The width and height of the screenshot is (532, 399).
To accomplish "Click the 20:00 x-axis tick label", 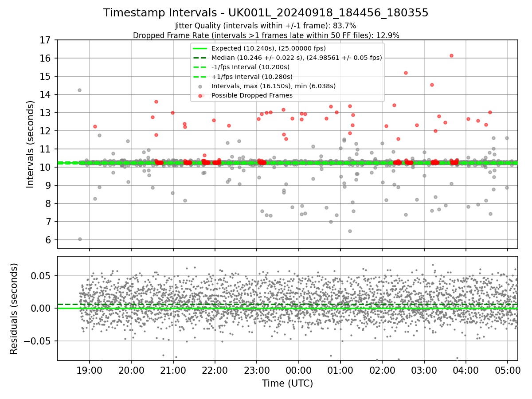I will pyautogui.click(x=131, y=371).
